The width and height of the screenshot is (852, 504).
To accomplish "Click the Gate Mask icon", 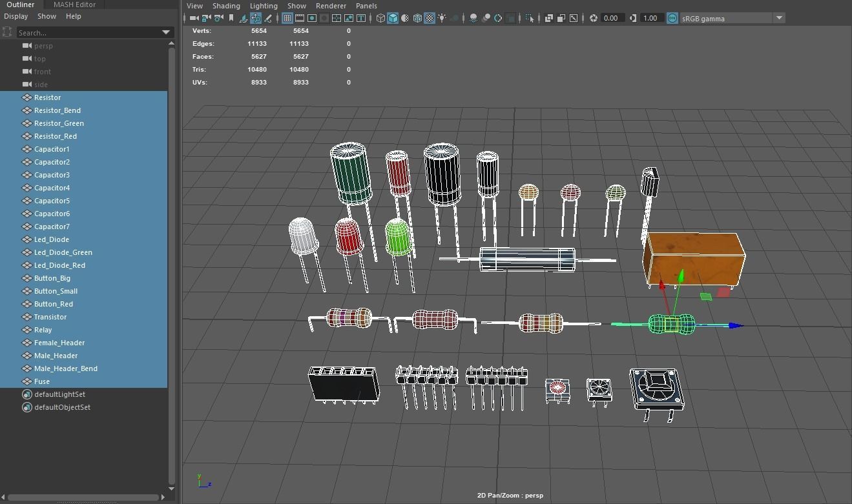I will [x=324, y=18].
